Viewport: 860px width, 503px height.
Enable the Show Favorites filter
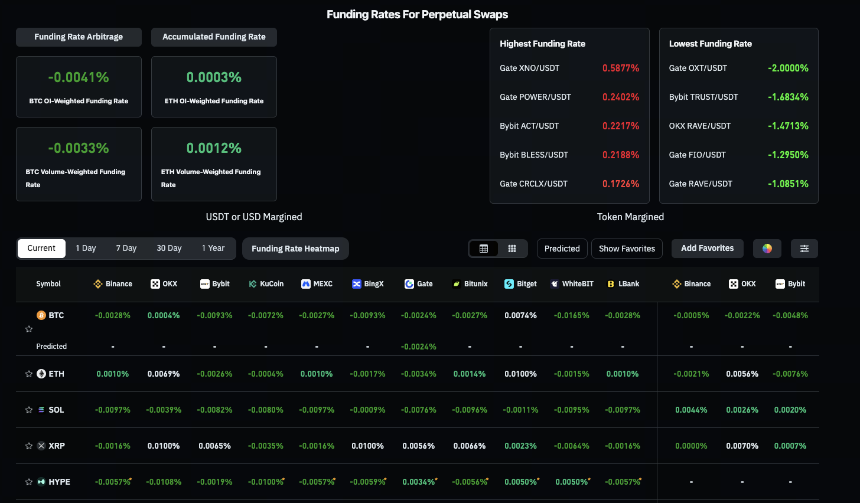coord(627,248)
